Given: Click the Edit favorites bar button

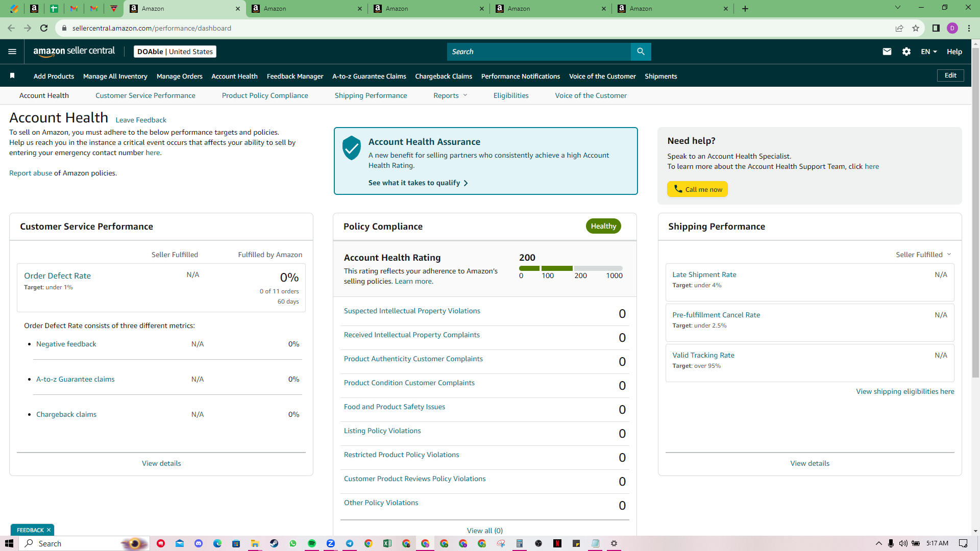Looking at the screenshot, I should (x=950, y=76).
